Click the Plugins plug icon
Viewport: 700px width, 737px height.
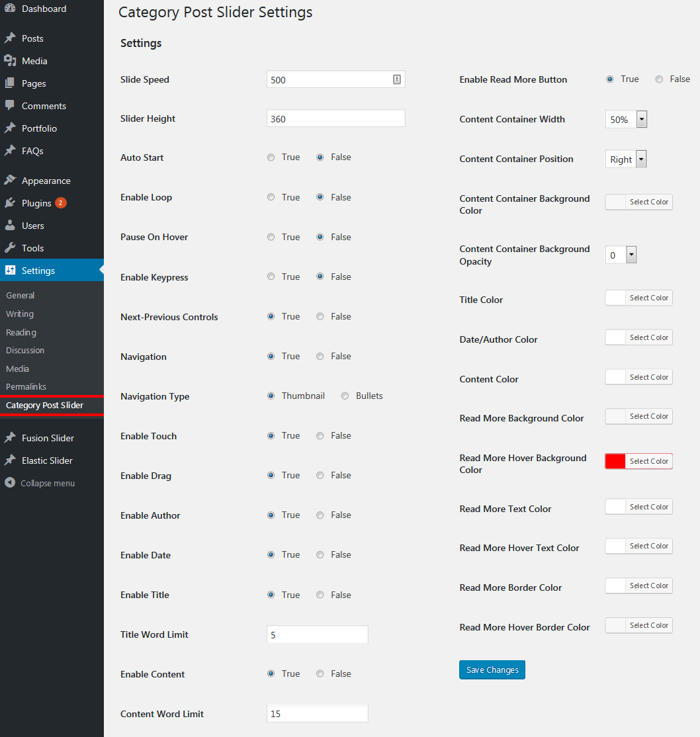pos(10,202)
